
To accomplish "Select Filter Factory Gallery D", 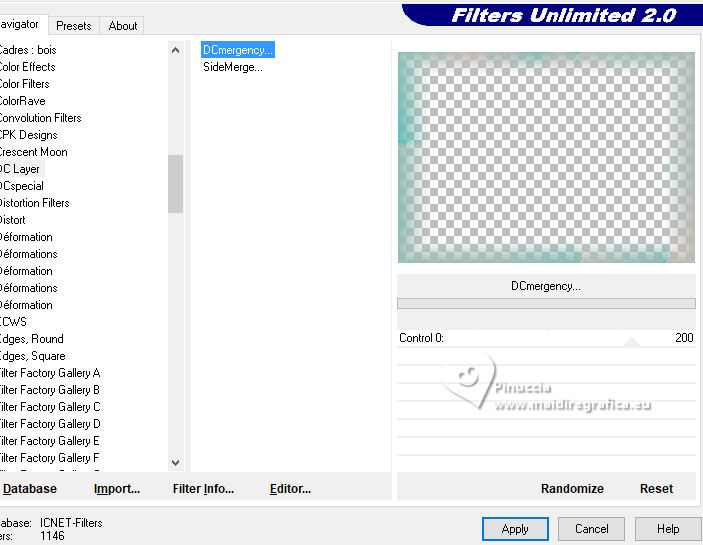I will 50,424.
